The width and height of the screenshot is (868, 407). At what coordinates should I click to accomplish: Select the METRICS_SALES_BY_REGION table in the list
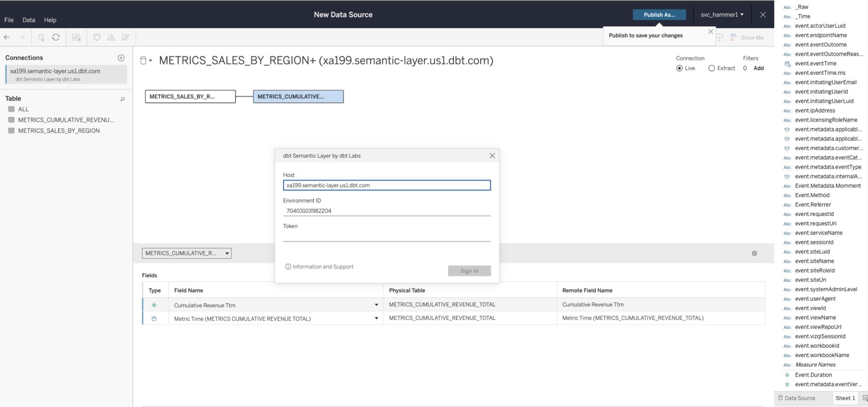point(59,131)
